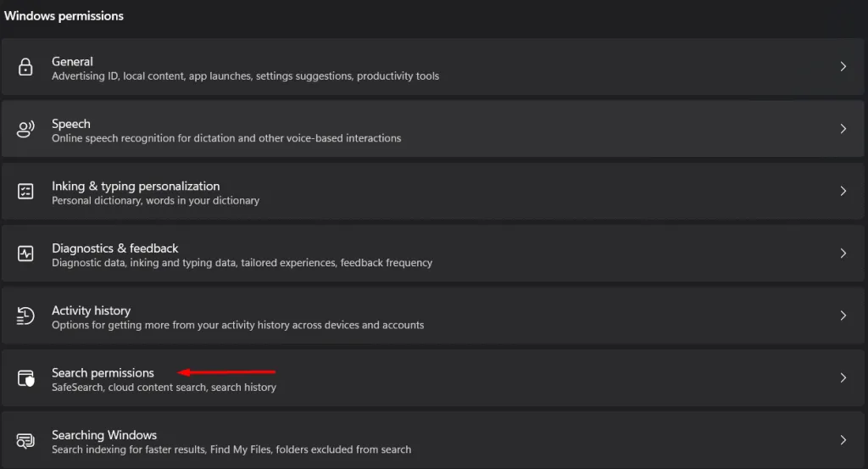This screenshot has width=868, height=469.
Task: Click 'Online speech recognition for dictation' description
Action: (226, 138)
